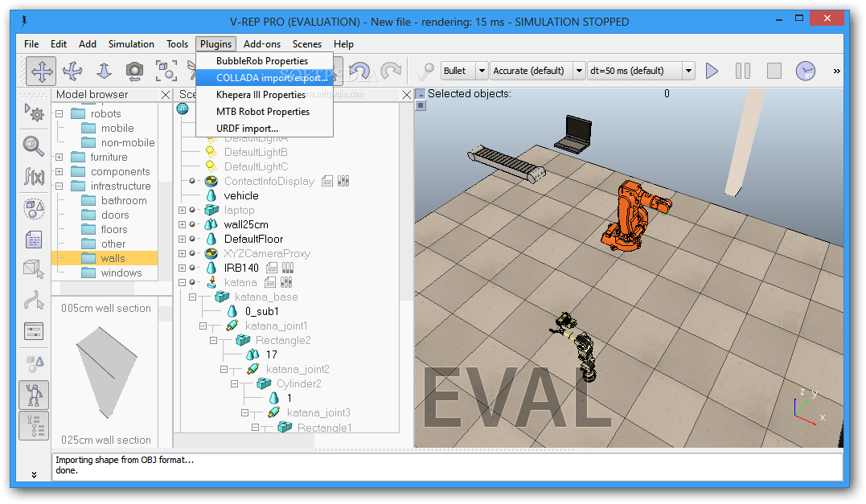This screenshot has width=866, height=504.
Task: Open the File menu
Action: [x=31, y=44]
